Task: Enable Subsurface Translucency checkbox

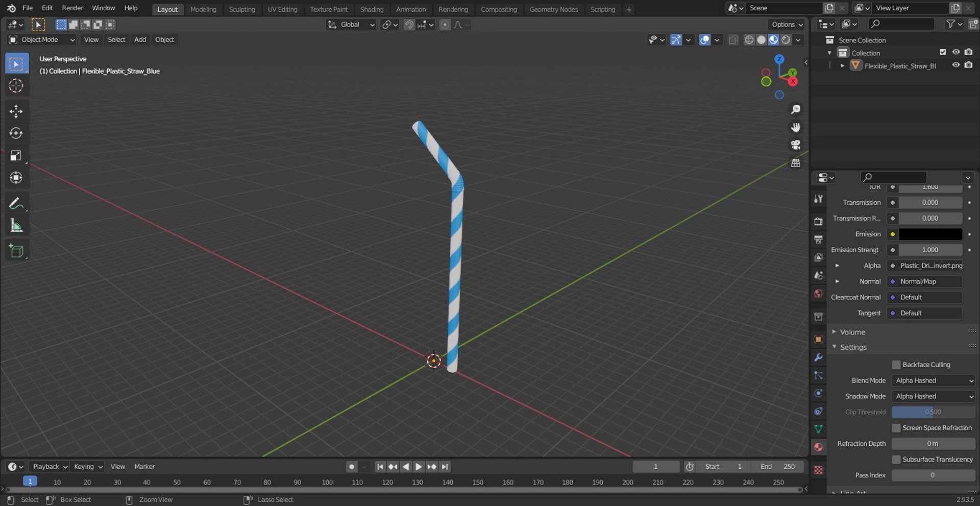Action: point(896,460)
